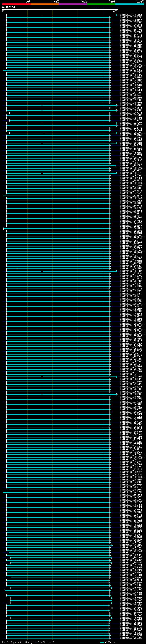Select label UniRef100_Q4YP98
Screen dimensions: 146x644
[131, 161]
